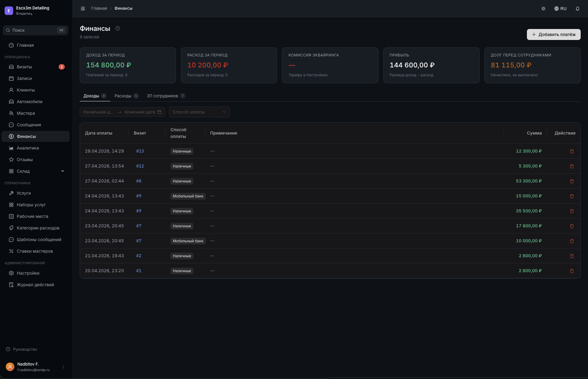Open Услуги reference
This screenshot has height=379, width=588.
coord(35,193)
